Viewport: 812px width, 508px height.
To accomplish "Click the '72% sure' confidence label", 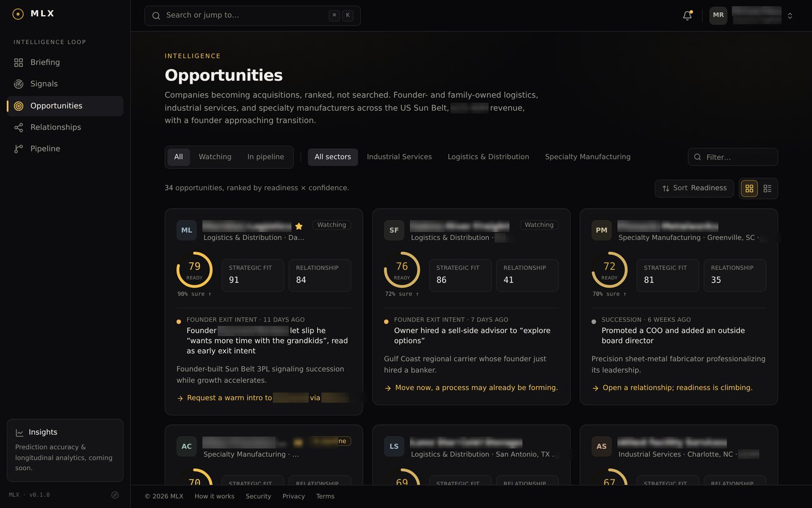I will [x=402, y=294].
